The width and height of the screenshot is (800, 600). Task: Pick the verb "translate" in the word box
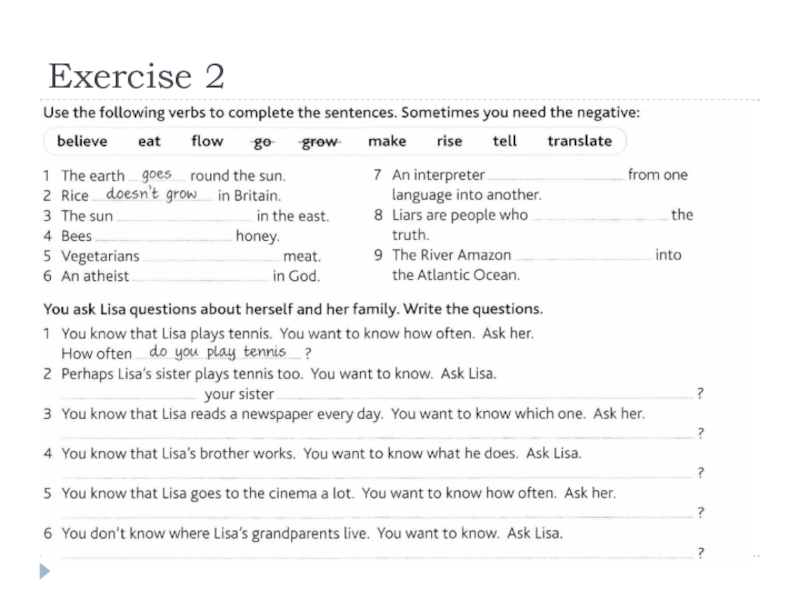(x=579, y=141)
